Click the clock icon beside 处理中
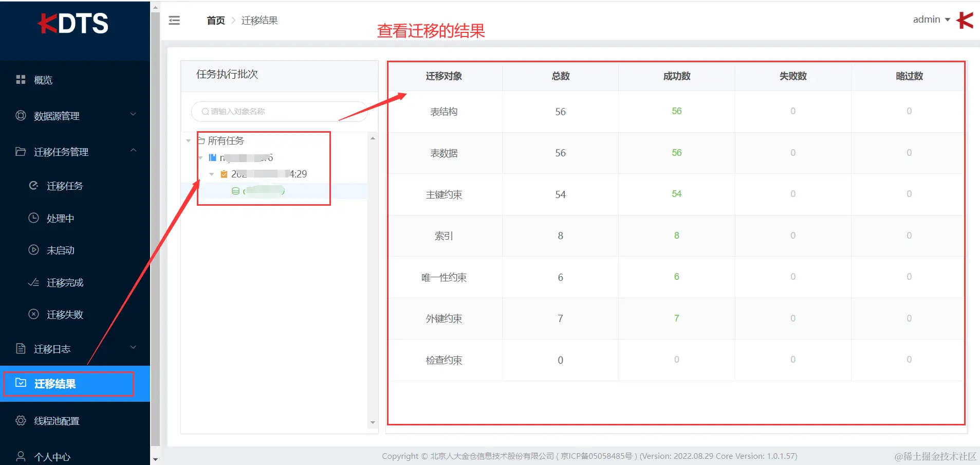 pyautogui.click(x=33, y=218)
